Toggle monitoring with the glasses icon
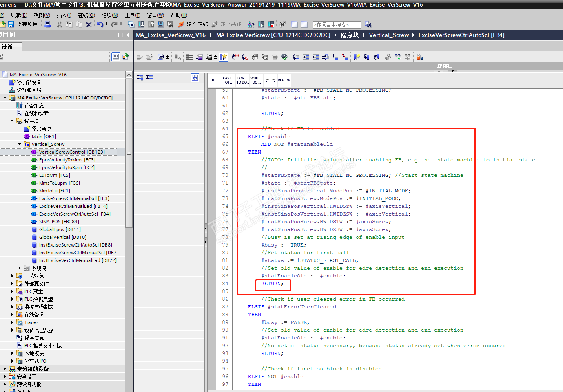Viewport: 563px width, 392px height. click(398, 57)
